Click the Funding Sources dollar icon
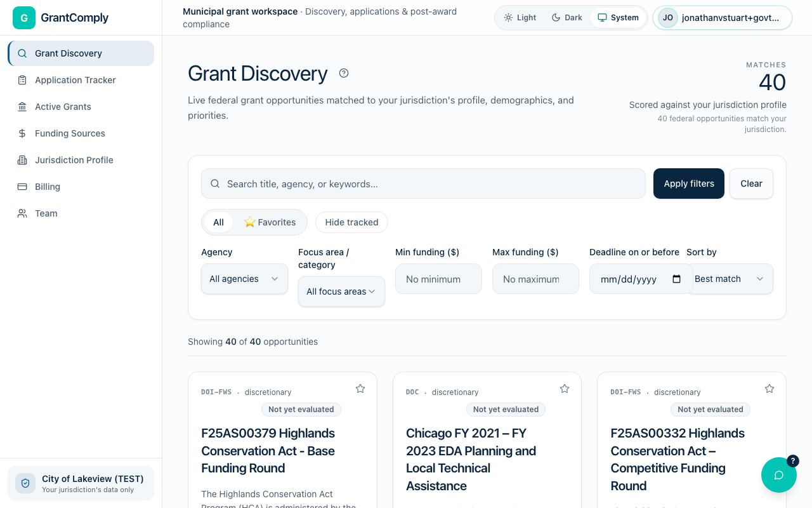The image size is (812, 508). pyautogui.click(x=22, y=133)
